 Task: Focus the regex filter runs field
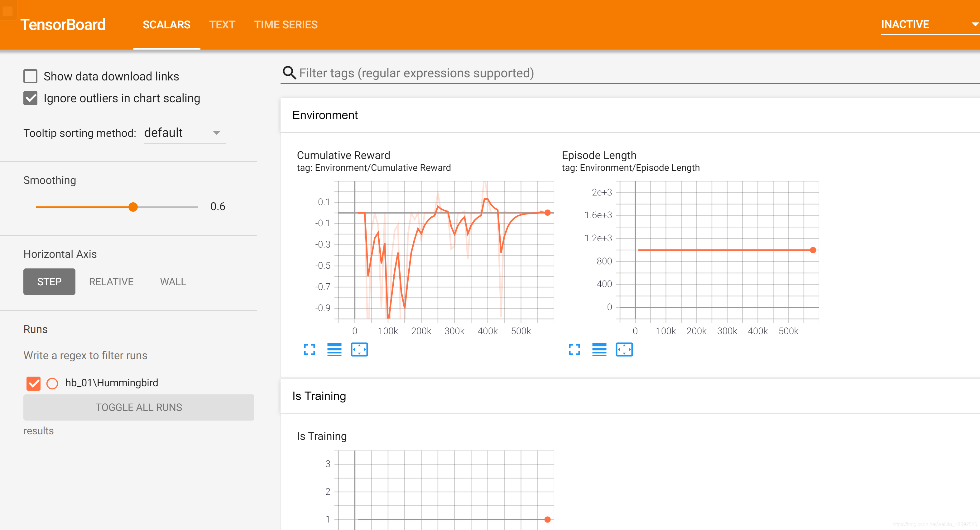140,355
